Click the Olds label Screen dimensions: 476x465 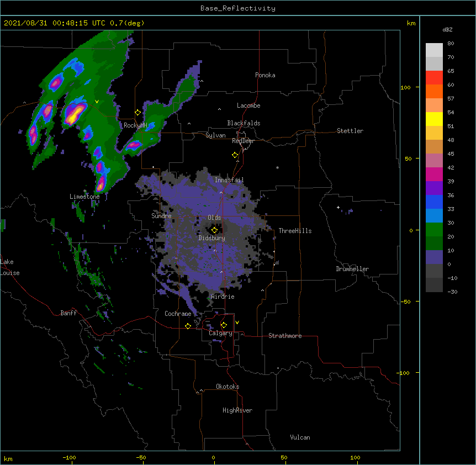pyautogui.click(x=214, y=218)
